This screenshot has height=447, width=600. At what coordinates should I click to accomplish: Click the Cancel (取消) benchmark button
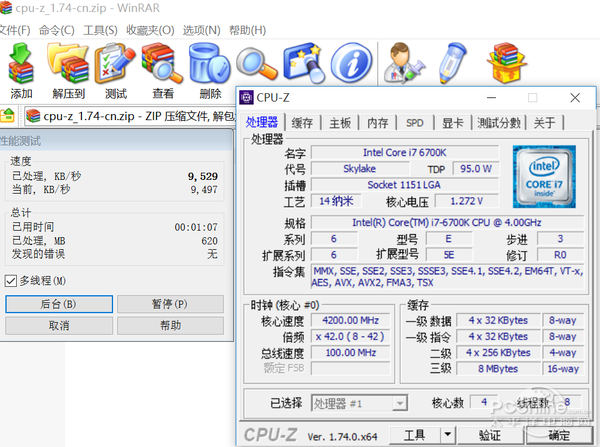point(59,326)
